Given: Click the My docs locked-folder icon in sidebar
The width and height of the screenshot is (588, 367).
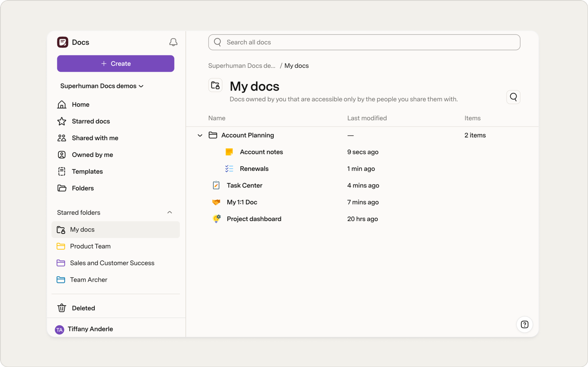Looking at the screenshot, I should tap(61, 230).
